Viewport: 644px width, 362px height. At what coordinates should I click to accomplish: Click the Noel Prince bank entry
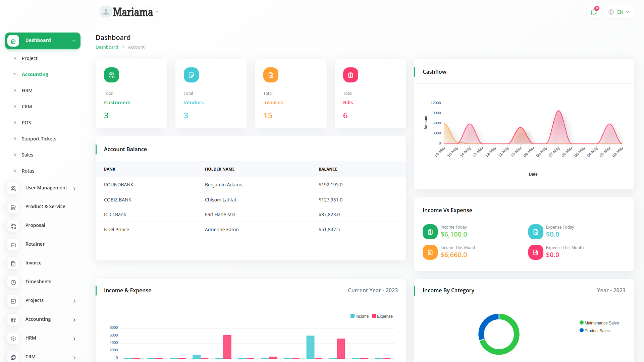[116, 230]
